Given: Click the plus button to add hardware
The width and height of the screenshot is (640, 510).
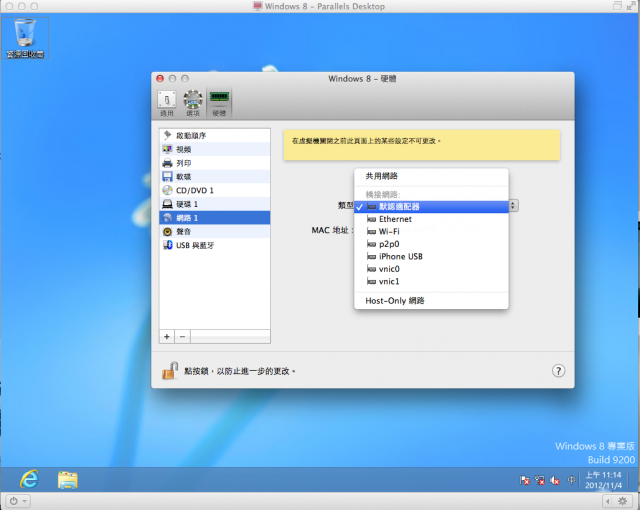Looking at the screenshot, I should pyautogui.click(x=167, y=337).
